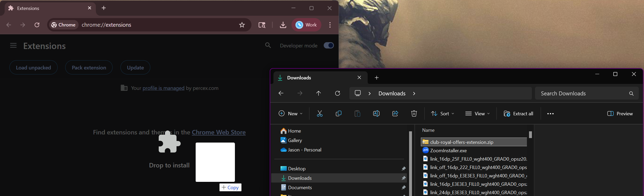Screen dimensions: 644x196
Task: Open Jason - Personal OneDrive in sidebar
Action: pyautogui.click(x=301, y=150)
